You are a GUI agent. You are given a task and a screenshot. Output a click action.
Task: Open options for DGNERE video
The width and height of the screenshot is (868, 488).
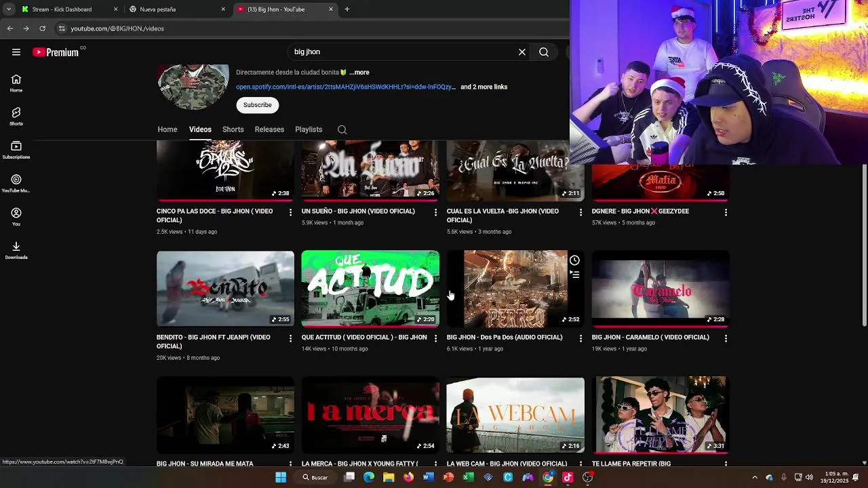coord(726,212)
